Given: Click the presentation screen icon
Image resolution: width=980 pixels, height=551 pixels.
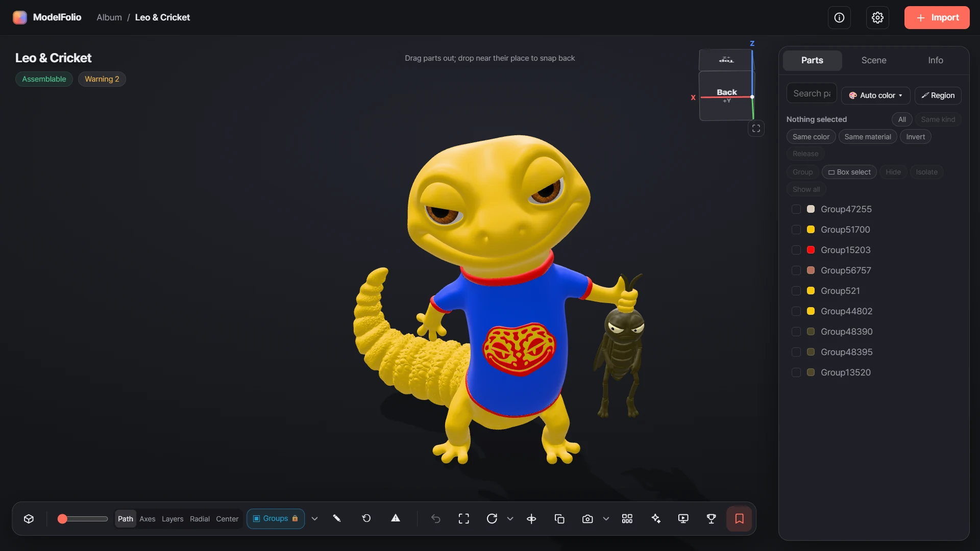Looking at the screenshot, I should [683, 518].
